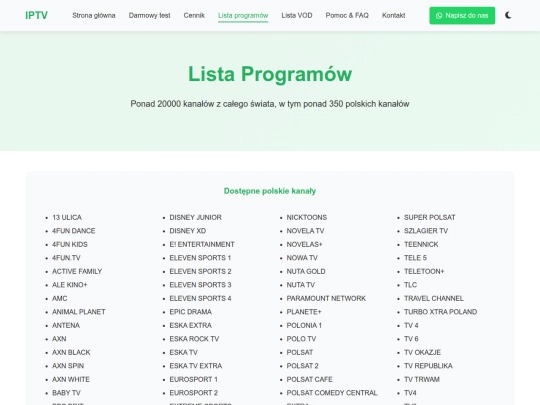
Task: Toggle dark mode moon icon
Action: click(508, 15)
